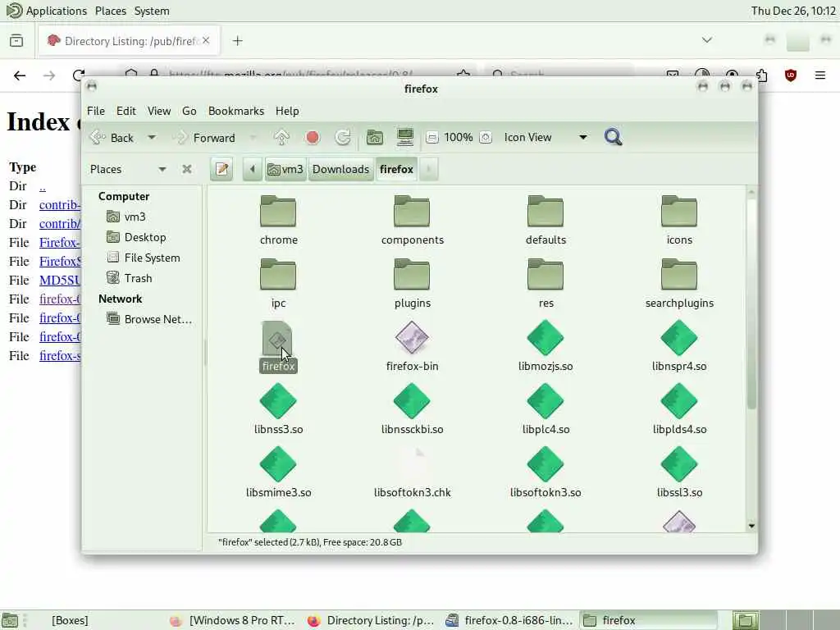
Task: Close the Places side pane
Action: coord(186,169)
